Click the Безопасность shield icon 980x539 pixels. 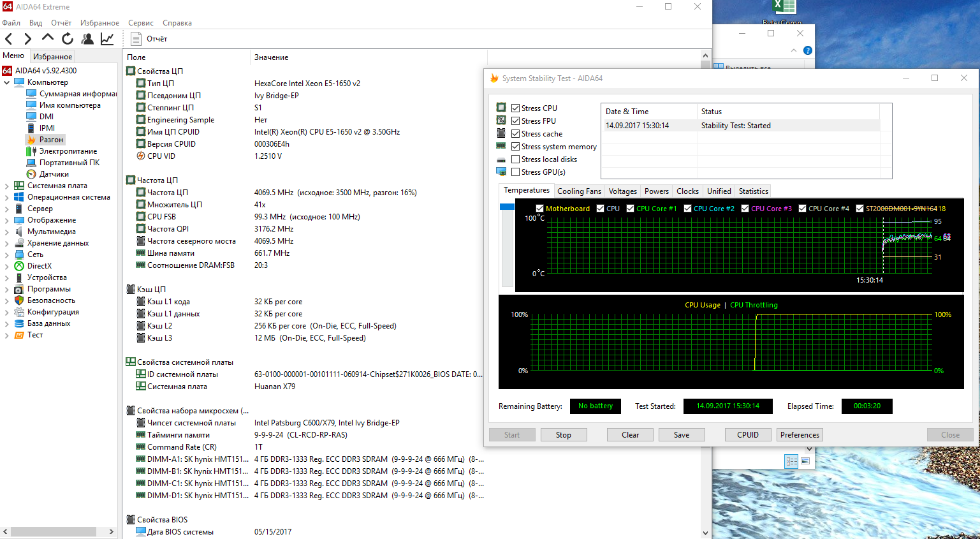(x=19, y=300)
